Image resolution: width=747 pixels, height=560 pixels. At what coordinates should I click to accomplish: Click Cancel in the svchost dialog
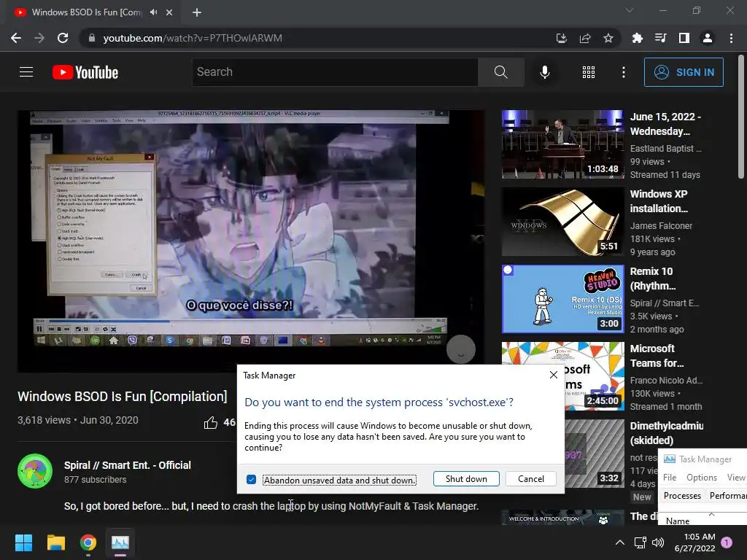tap(531, 479)
